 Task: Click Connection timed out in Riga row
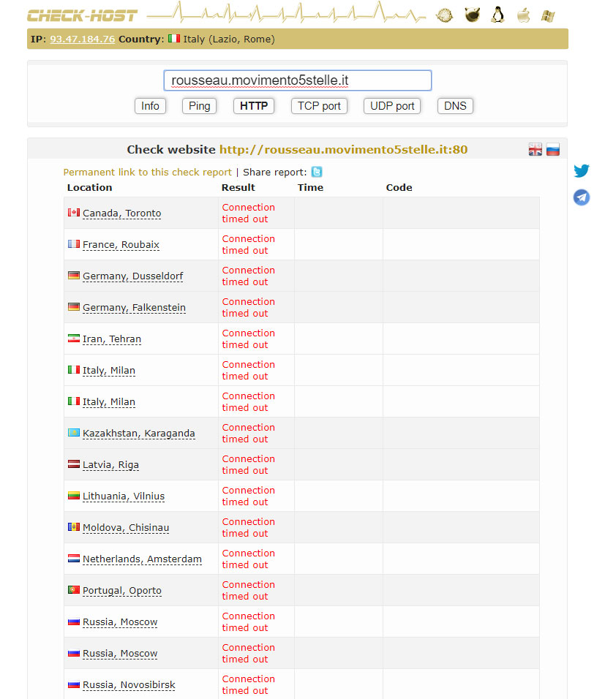[x=249, y=464]
